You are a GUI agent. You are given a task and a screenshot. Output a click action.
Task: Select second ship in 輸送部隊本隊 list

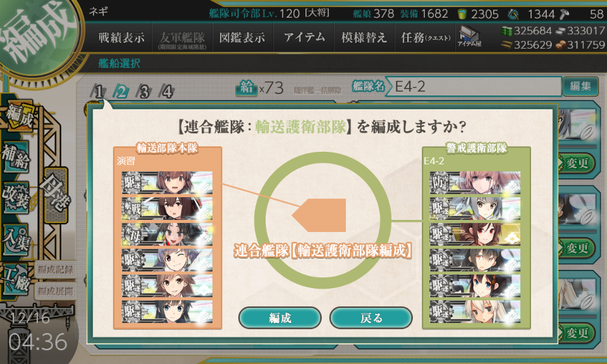click(x=167, y=209)
